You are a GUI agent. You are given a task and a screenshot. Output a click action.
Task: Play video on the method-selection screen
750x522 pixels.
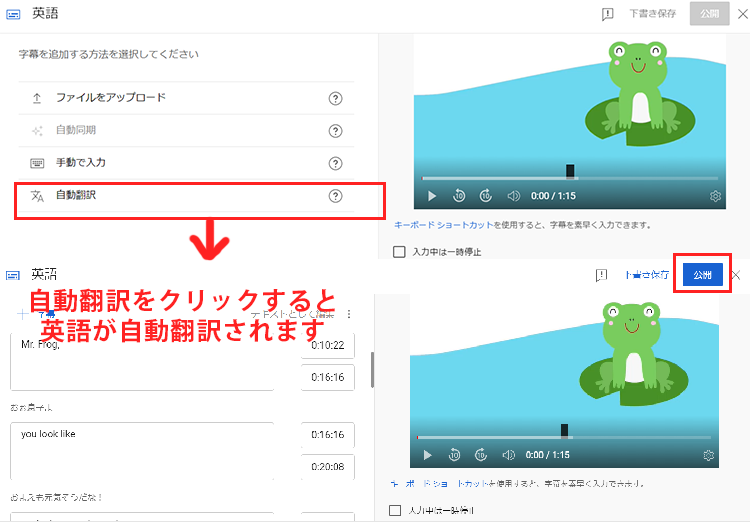point(432,196)
